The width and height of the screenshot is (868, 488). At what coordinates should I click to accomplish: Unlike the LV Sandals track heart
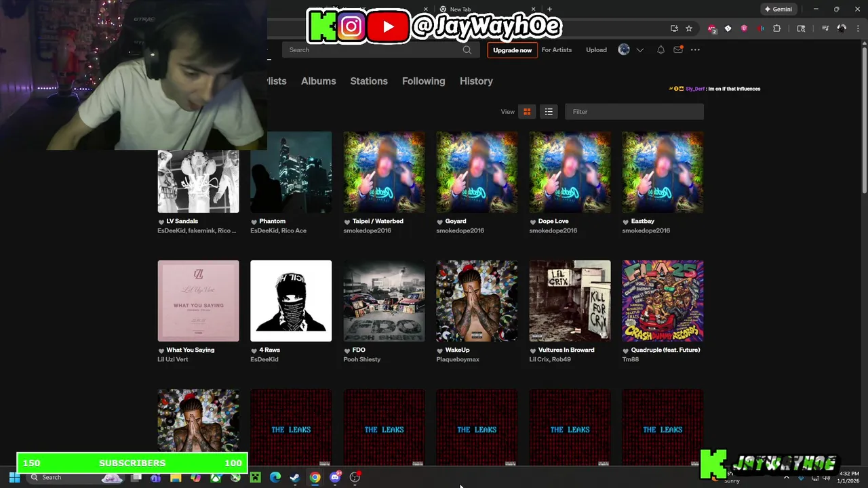161,222
